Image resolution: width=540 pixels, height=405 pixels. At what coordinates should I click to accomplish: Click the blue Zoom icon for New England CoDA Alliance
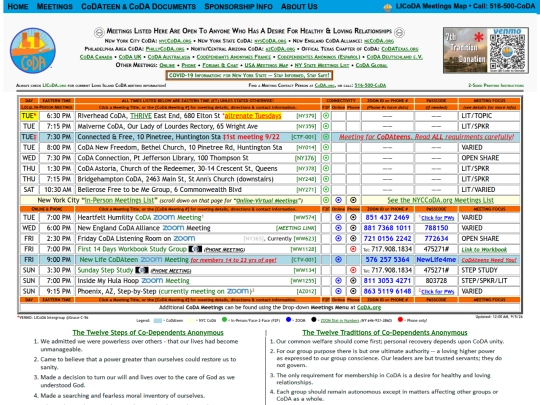pyautogui.click(x=339, y=228)
